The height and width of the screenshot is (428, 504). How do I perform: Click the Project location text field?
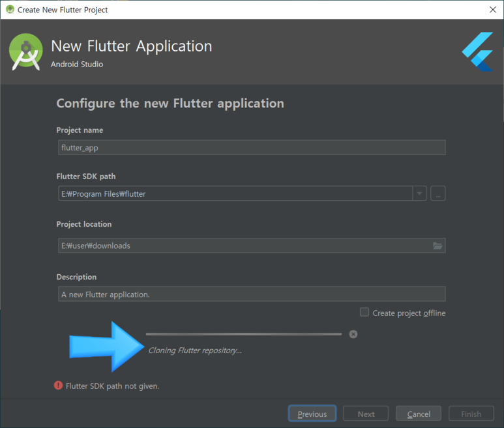[x=252, y=246]
